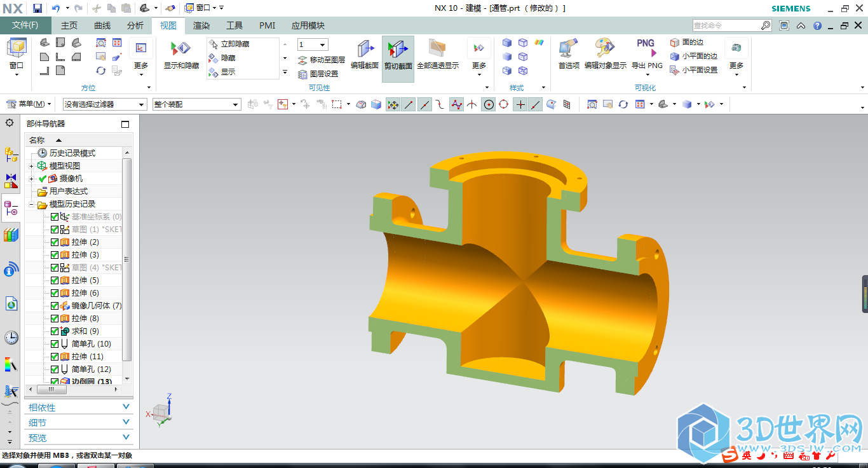The image size is (868, 468).
Task: Toggle the 拉伸 (11) checkbox
Action: [55, 357]
